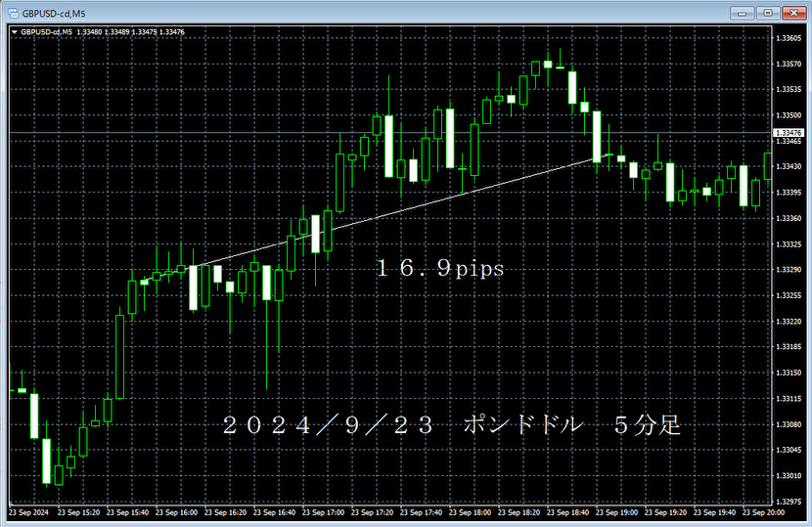Click the price scale value 1.33500
The width and height of the screenshot is (812, 527).
point(789,115)
